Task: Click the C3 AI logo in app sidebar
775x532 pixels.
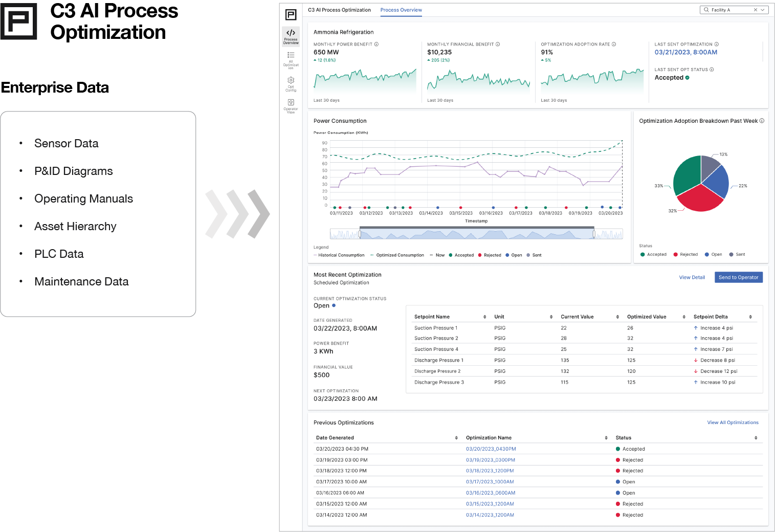Action: (x=291, y=14)
